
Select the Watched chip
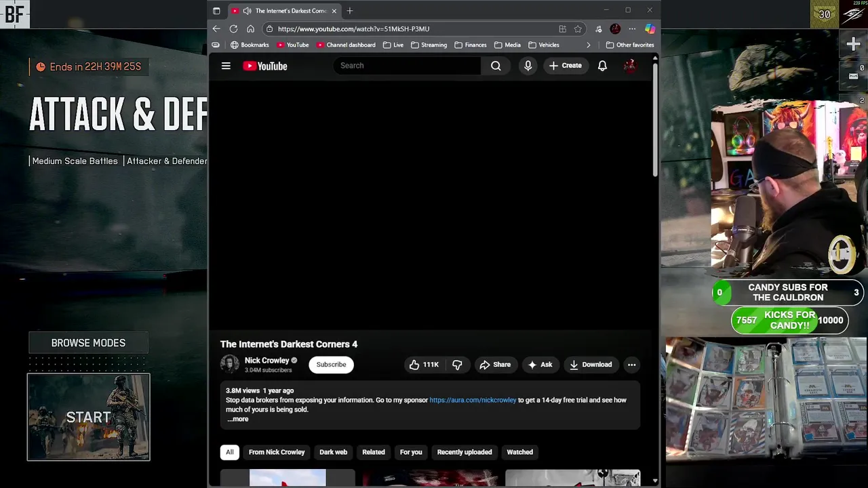click(x=520, y=452)
